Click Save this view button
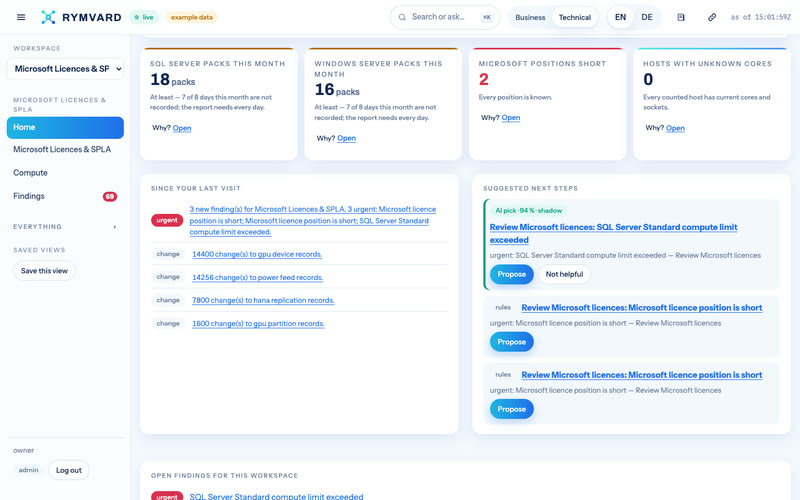The width and height of the screenshot is (800, 500). tap(44, 271)
